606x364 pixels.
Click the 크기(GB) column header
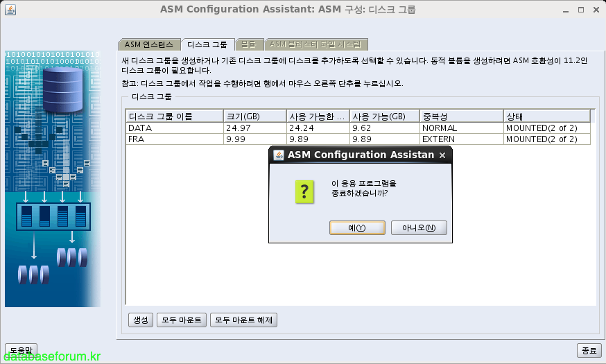(x=254, y=116)
